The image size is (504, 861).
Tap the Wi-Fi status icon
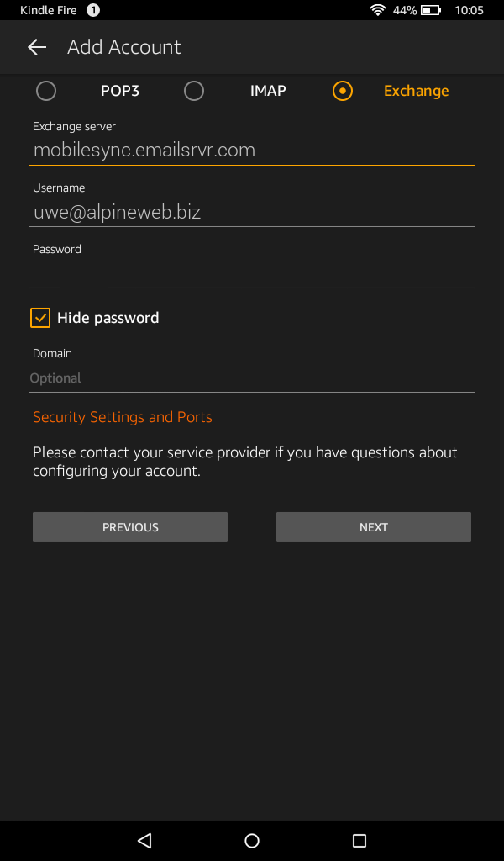pyautogui.click(x=378, y=10)
